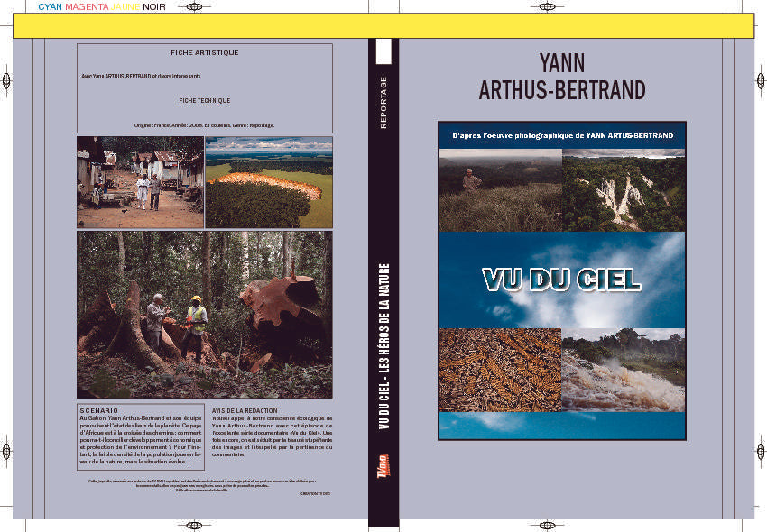Select the FICHE TECHNIQUE heading

205,100
